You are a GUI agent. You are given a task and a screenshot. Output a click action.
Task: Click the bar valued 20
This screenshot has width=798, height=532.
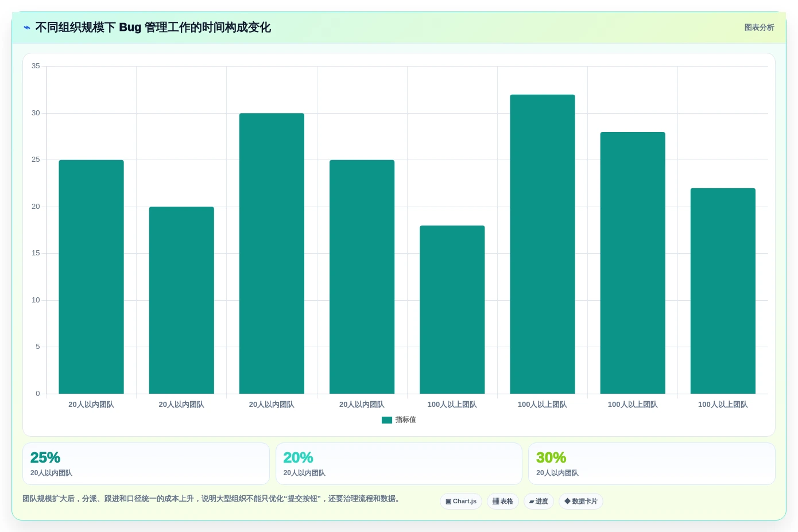point(181,300)
